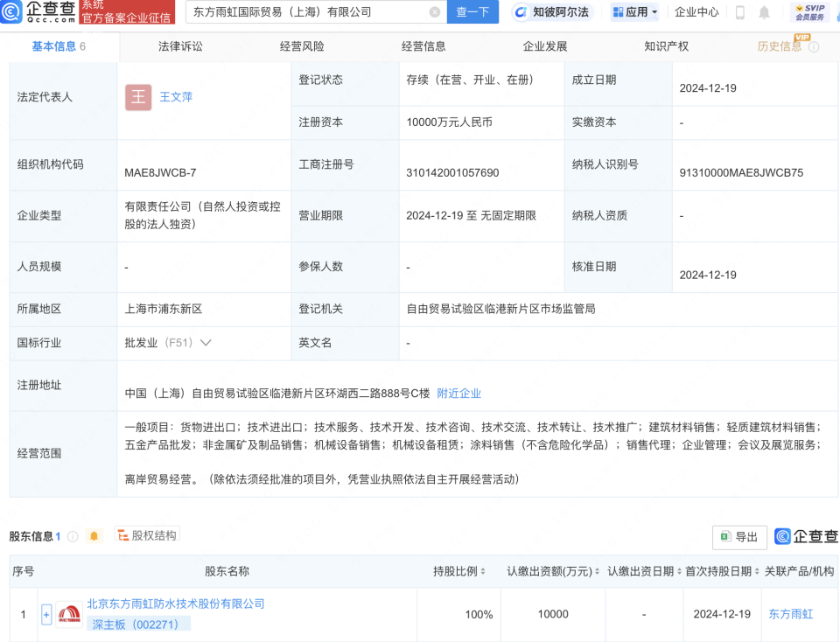The height and width of the screenshot is (642, 840).
Task: Select the 纳税人识别号 value 91310000MAE8JWCB75
Action: [x=741, y=173]
